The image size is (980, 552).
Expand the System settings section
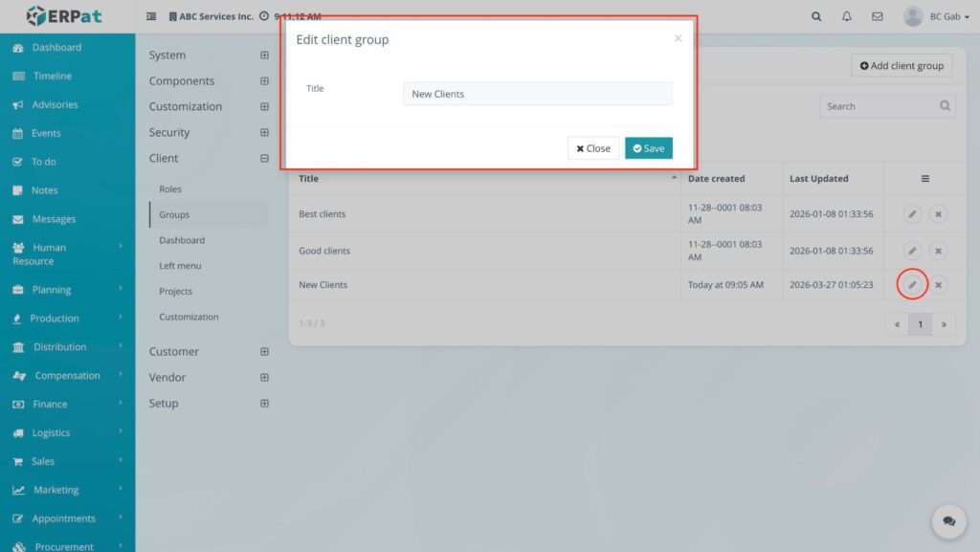[x=264, y=55]
